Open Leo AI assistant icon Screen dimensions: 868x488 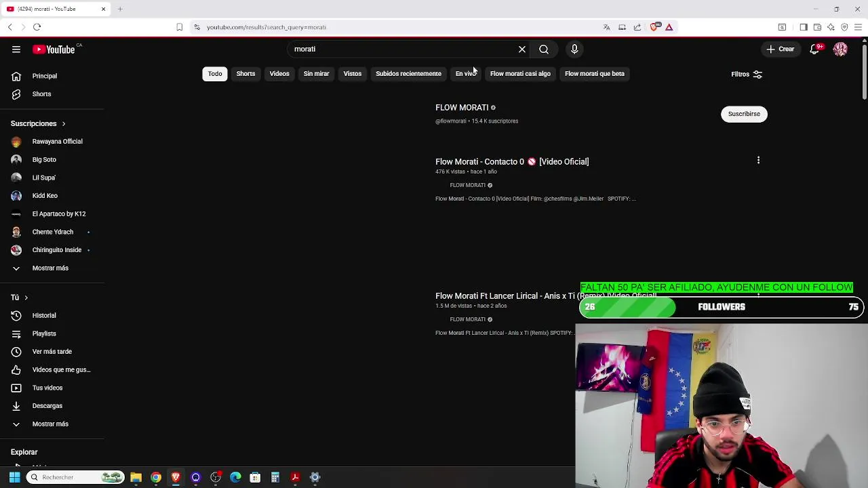click(x=831, y=27)
